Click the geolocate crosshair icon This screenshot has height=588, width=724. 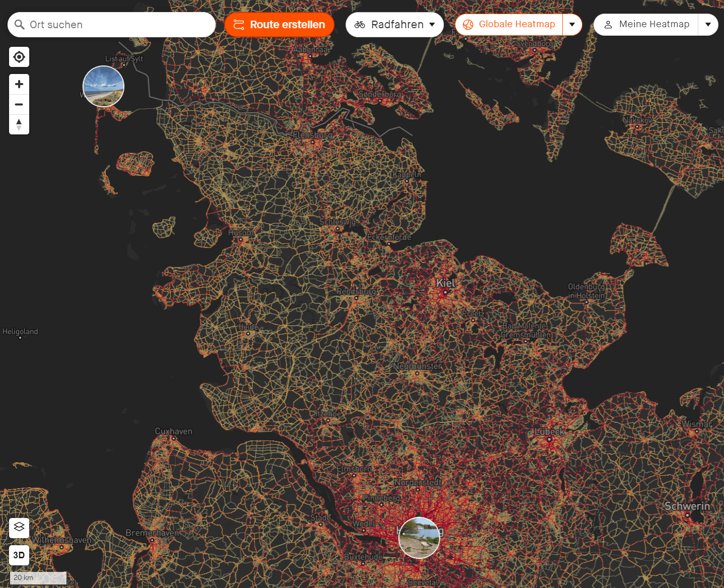click(19, 57)
